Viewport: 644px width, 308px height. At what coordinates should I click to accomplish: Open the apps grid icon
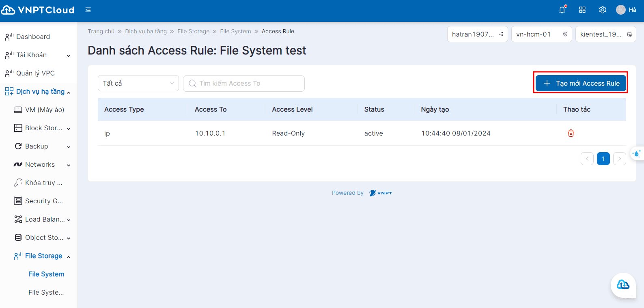coord(582,10)
